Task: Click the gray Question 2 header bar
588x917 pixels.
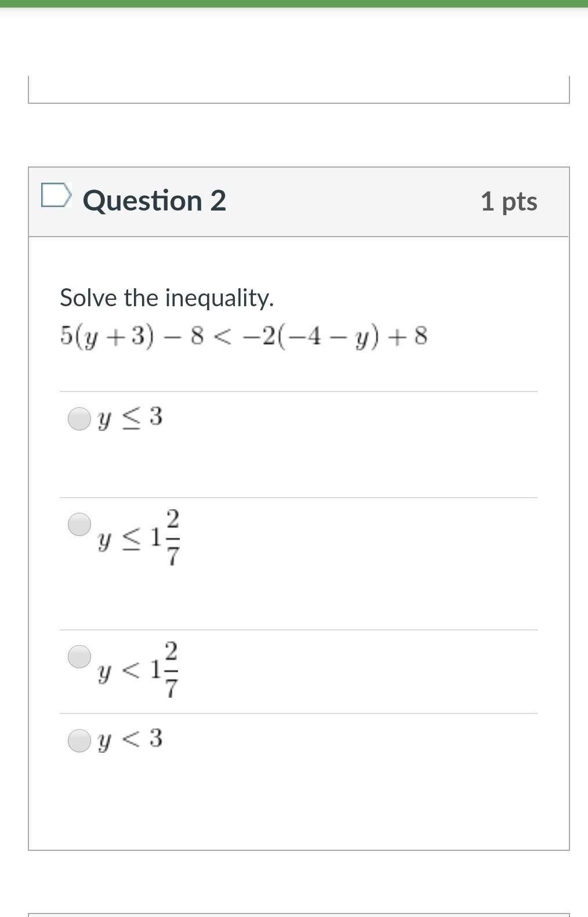Action: point(348,202)
